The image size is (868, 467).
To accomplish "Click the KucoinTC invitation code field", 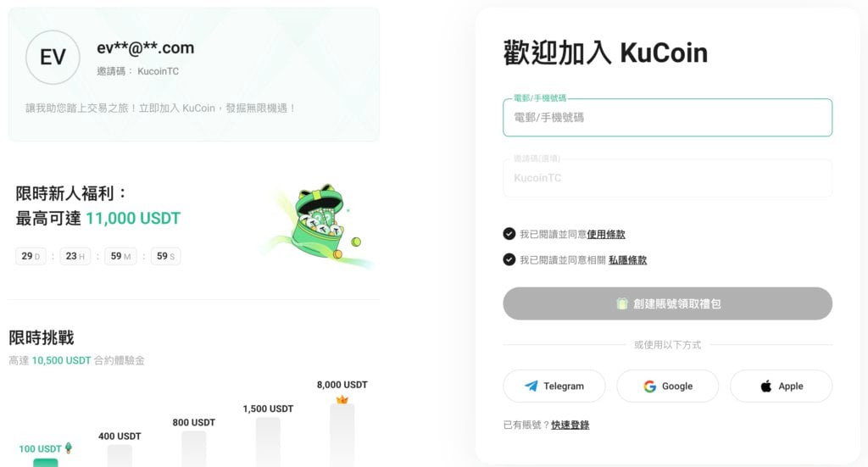I will click(x=668, y=178).
